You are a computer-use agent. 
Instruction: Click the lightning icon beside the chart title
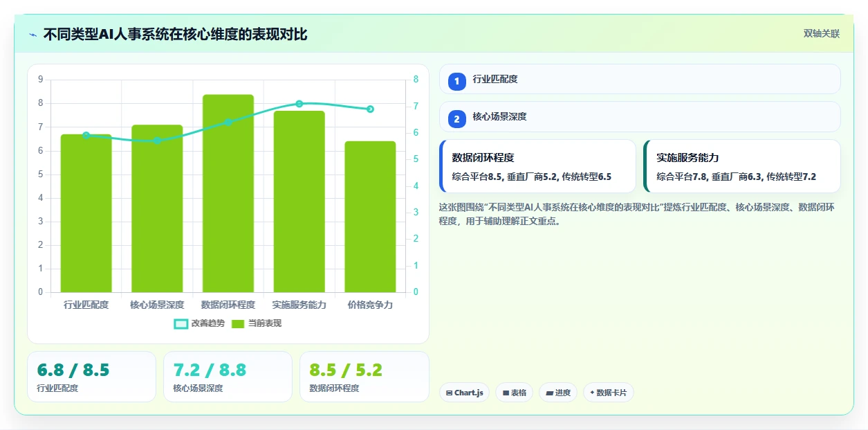point(33,35)
